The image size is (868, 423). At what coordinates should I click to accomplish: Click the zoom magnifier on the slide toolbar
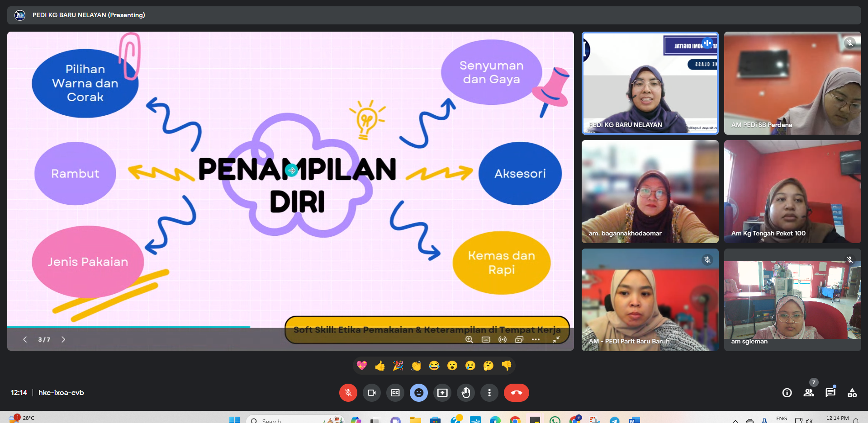point(470,339)
